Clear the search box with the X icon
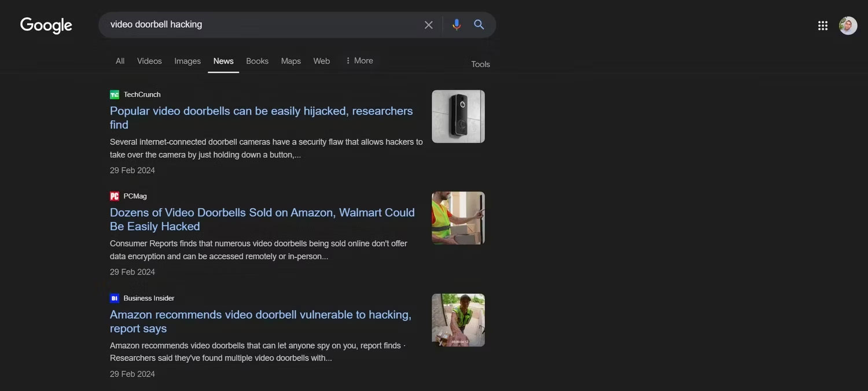 429,25
